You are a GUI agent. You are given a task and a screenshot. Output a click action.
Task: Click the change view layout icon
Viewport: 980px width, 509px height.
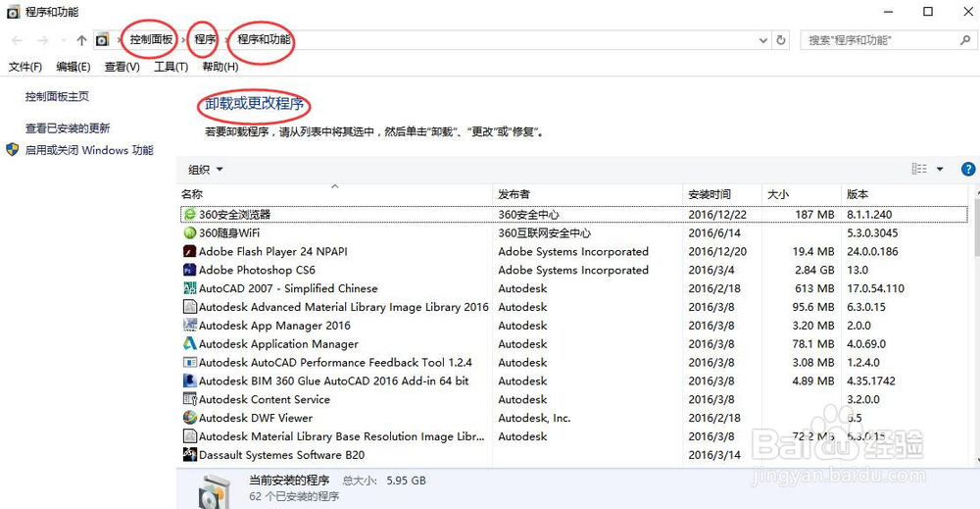coord(919,169)
